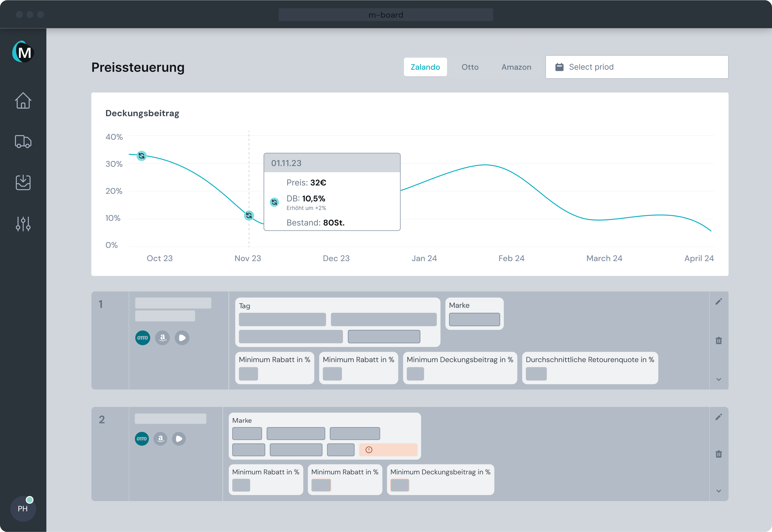The image size is (772, 532).
Task: Expand rule 1 with the chevron
Action: point(719,379)
